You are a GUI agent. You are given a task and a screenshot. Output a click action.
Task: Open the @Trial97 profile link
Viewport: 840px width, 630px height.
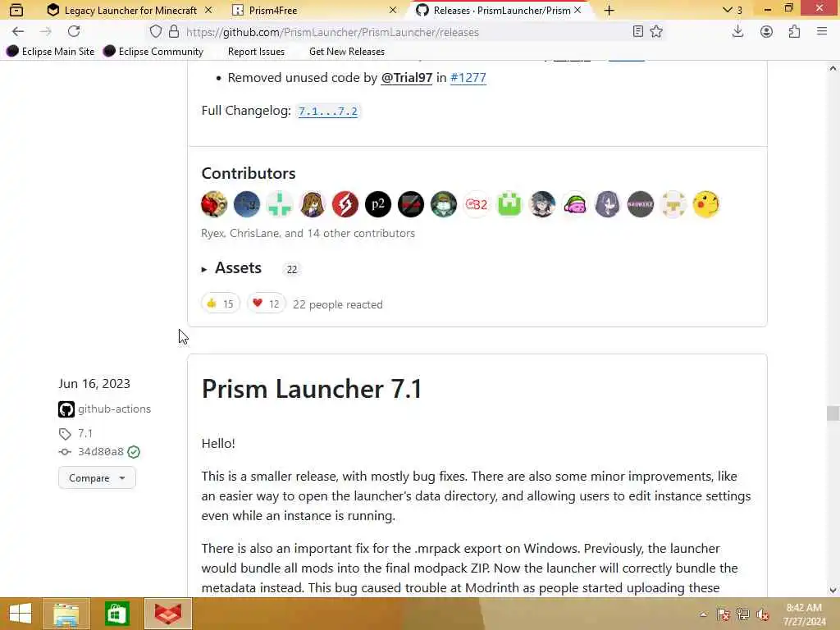tap(406, 78)
